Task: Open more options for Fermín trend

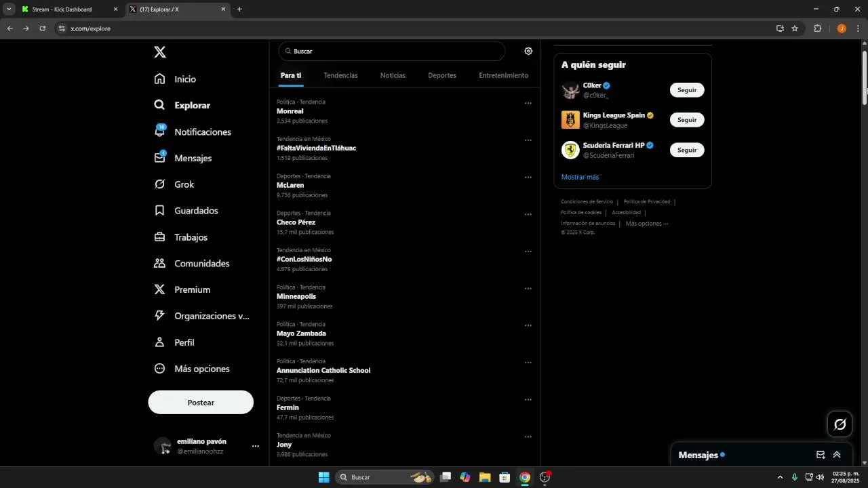Action: 528,400
